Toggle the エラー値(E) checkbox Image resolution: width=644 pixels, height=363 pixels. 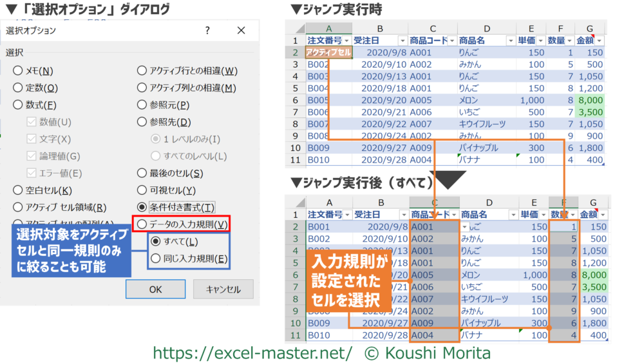(32, 173)
